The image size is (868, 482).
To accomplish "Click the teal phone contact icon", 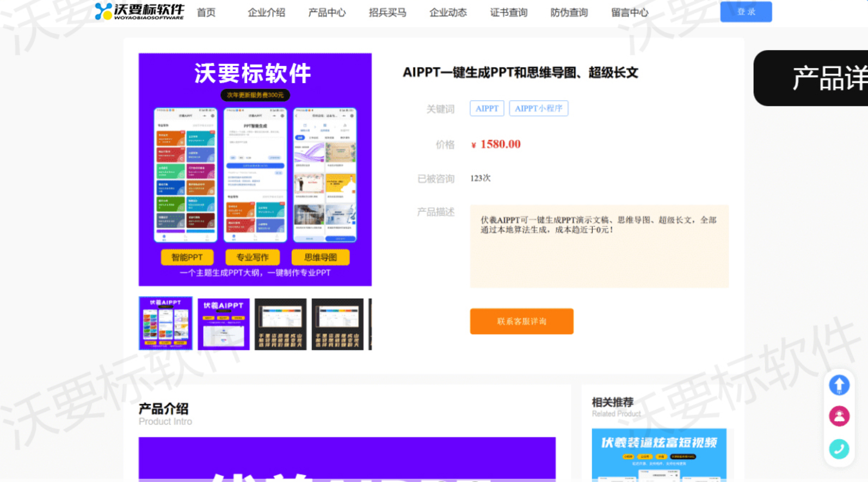I will pos(839,449).
